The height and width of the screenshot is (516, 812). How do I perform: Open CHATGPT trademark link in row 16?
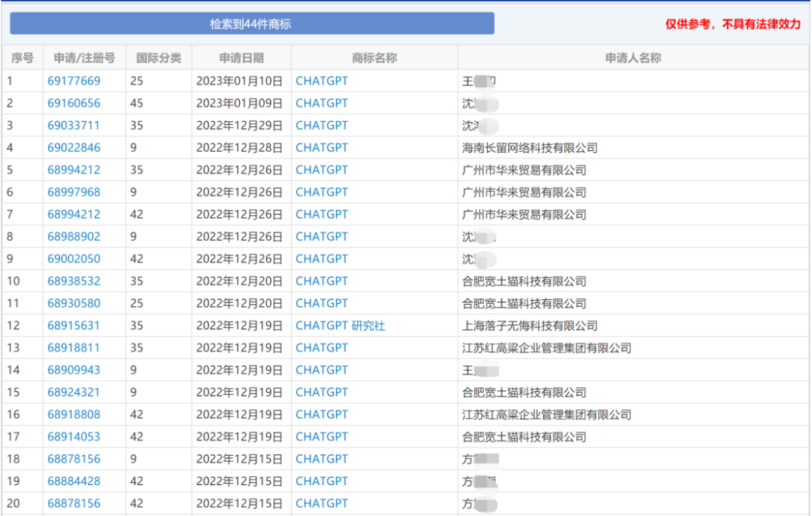click(322, 415)
